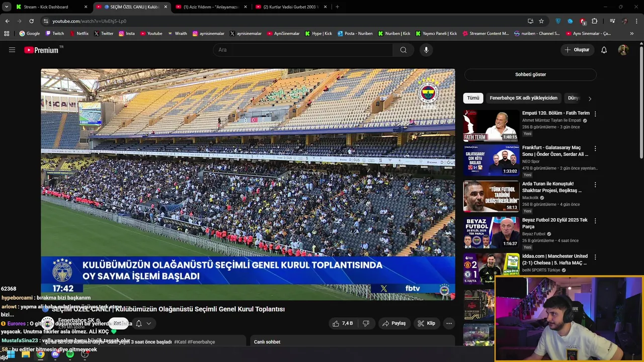The image size is (644, 362).
Task: Toggle channel notification bell next to subscribe
Action: pos(139,324)
